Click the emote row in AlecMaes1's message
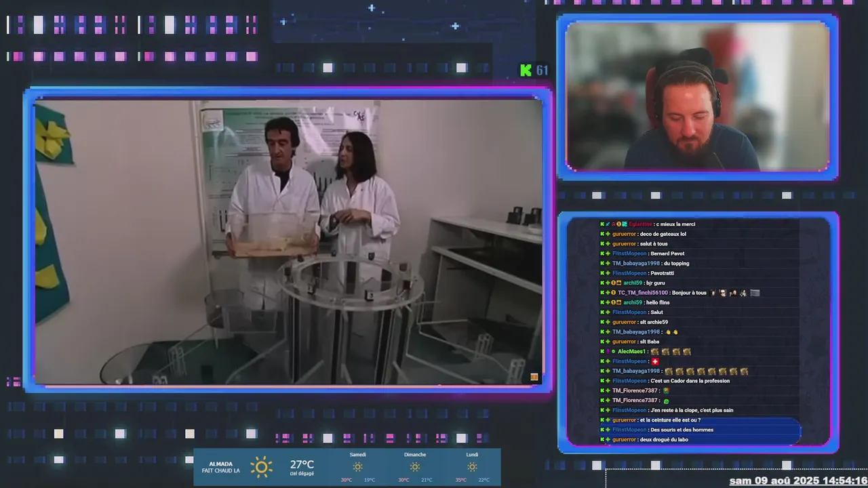 [x=671, y=352]
